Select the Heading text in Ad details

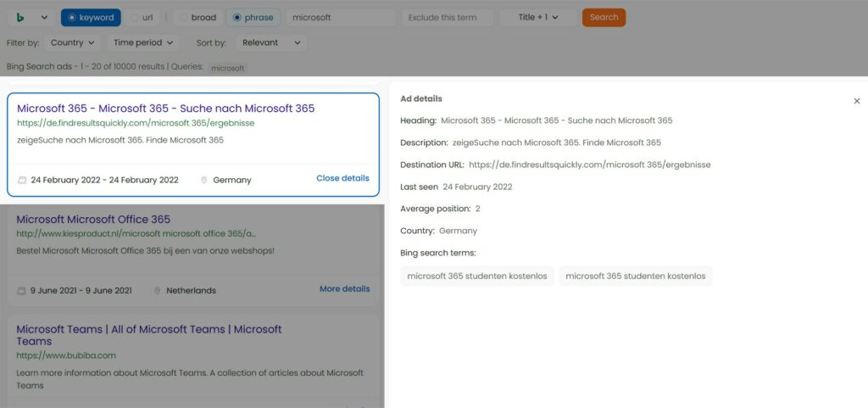(556, 120)
